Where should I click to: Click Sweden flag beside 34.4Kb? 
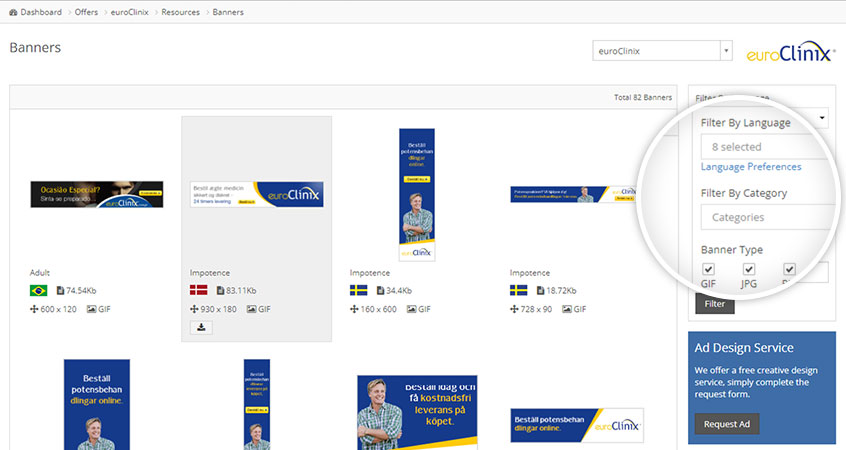click(358, 290)
